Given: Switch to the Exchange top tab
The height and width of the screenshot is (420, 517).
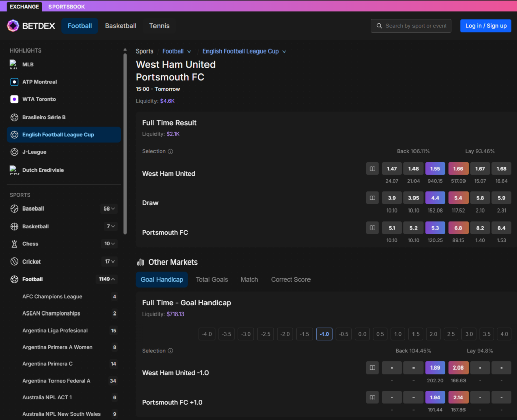Looking at the screenshot, I should pos(24,6).
